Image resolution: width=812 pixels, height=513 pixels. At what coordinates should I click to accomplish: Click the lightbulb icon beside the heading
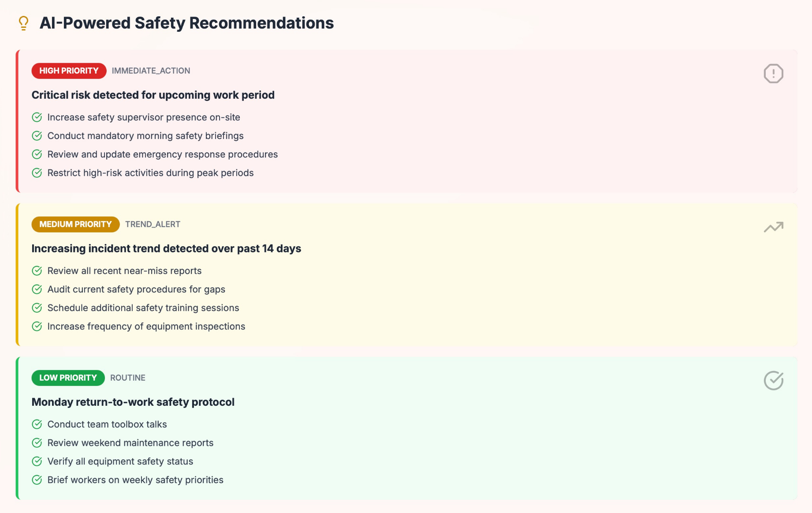point(24,23)
